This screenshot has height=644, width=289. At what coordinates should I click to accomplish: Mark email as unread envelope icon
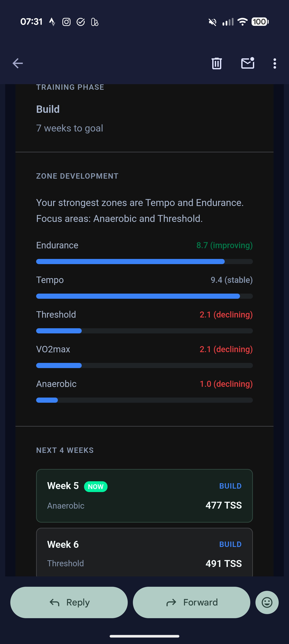coord(247,63)
